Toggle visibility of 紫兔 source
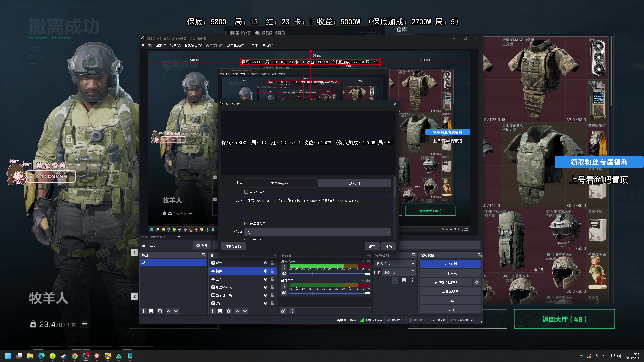 click(x=265, y=263)
